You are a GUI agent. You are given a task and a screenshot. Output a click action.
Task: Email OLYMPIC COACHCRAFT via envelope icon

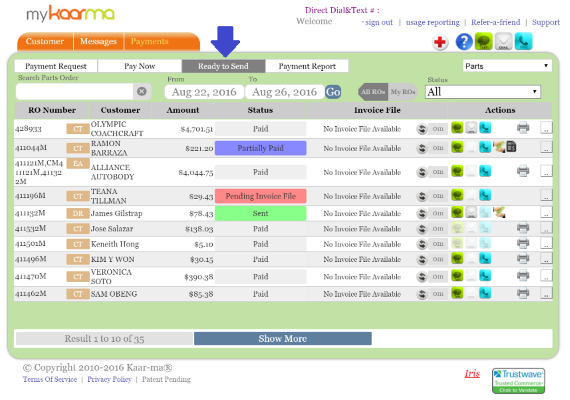(x=471, y=128)
